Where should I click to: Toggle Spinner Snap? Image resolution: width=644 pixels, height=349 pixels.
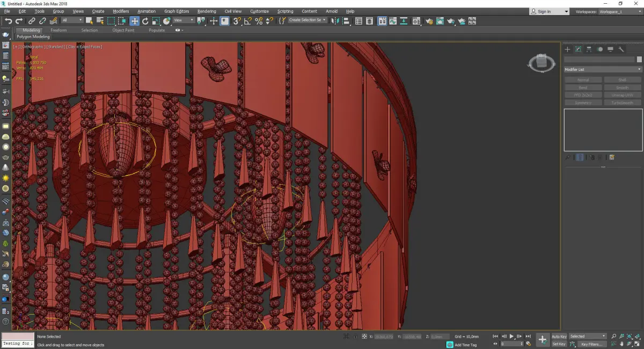click(270, 21)
